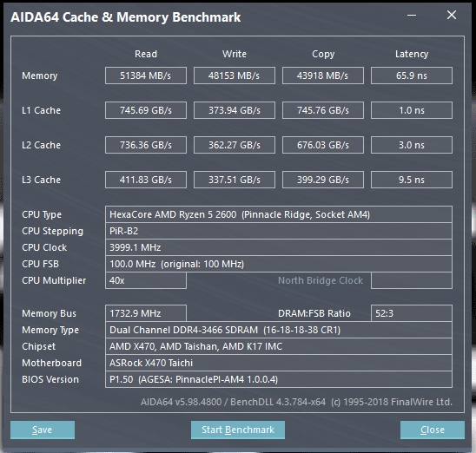
Task: Click the Memory Bus label
Action: (x=50, y=313)
